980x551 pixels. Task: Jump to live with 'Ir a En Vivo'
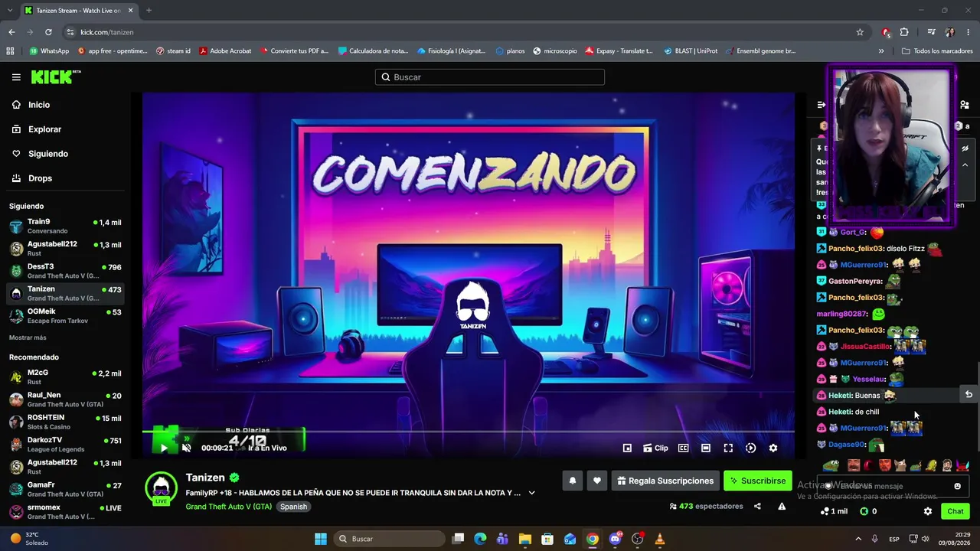[x=267, y=448]
